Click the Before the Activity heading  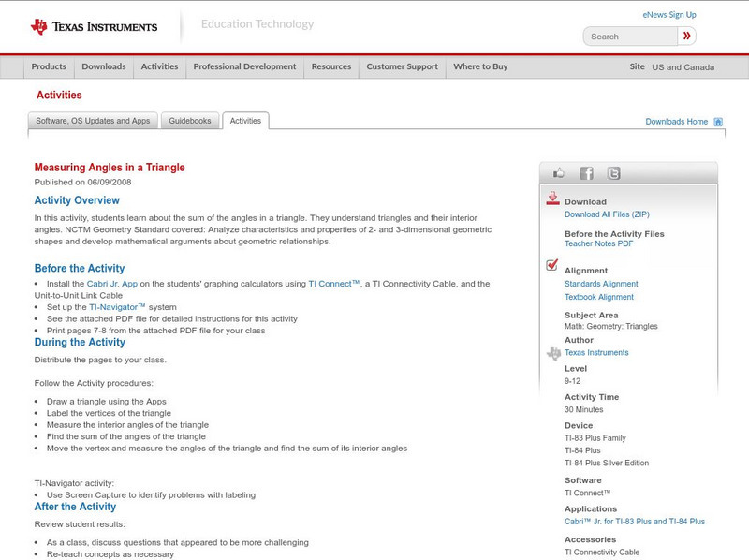click(80, 268)
